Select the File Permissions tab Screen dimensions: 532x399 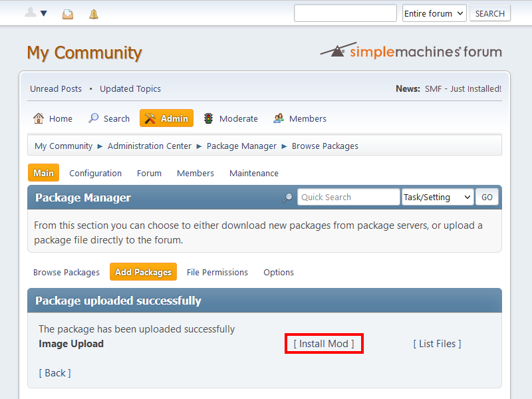217,272
